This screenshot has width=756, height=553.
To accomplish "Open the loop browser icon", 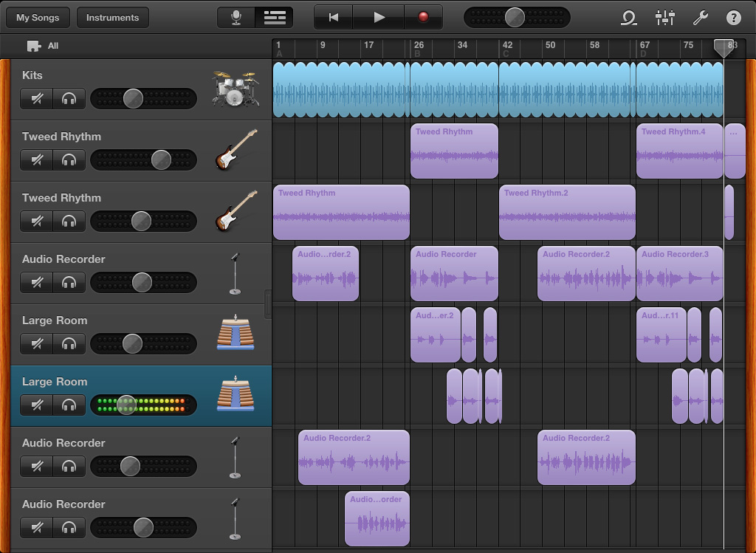I will point(628,18).
